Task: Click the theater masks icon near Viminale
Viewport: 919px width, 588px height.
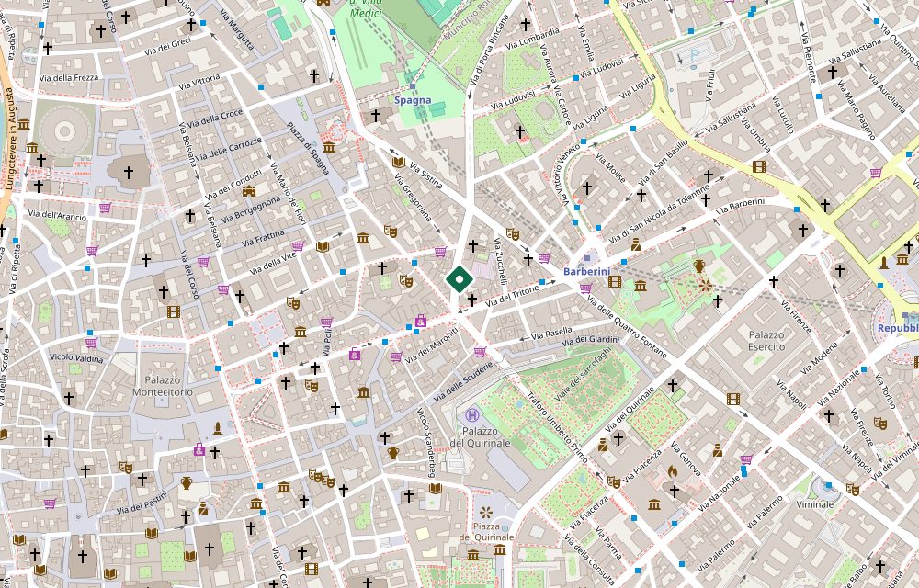Action: tap(853, 489)
